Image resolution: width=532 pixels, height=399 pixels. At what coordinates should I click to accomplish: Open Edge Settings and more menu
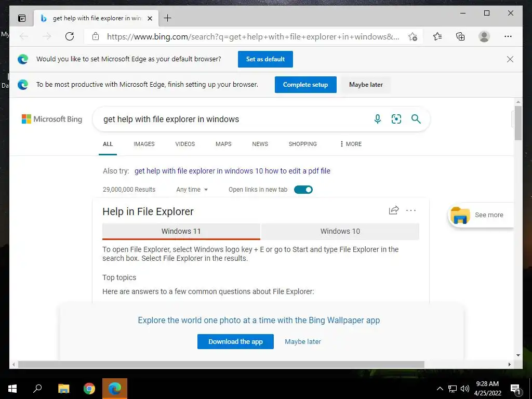tap(508, 36)
